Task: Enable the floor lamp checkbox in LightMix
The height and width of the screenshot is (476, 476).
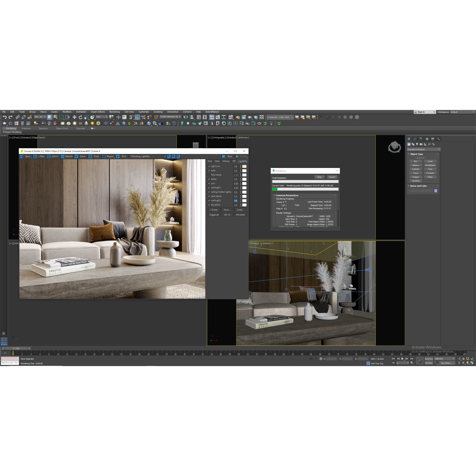Action: 209,175
